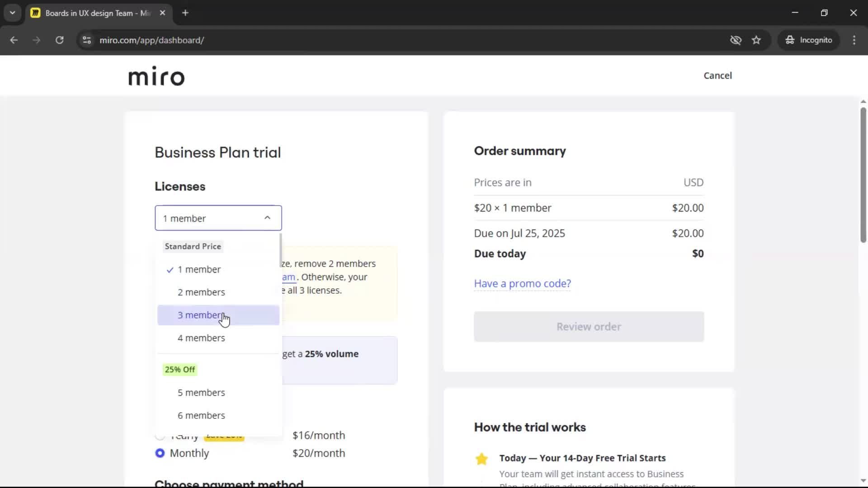Screen dimensions: 868x488
Task: Click the trial start star icon
Action: 481,459
